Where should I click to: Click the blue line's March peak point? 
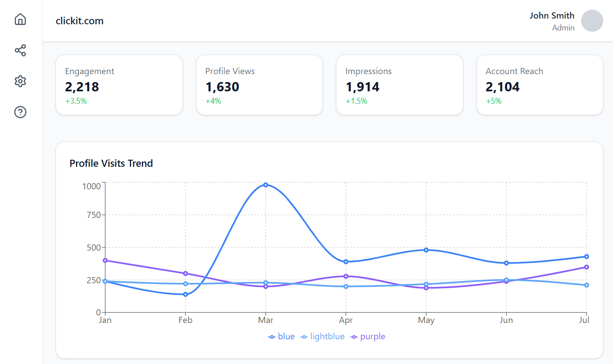pyautogui.click(x=265, y=185)
